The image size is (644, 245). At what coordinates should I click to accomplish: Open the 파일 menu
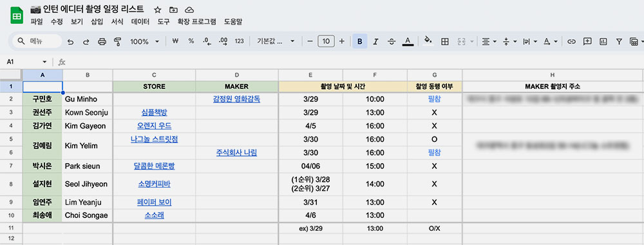(37, 22)
